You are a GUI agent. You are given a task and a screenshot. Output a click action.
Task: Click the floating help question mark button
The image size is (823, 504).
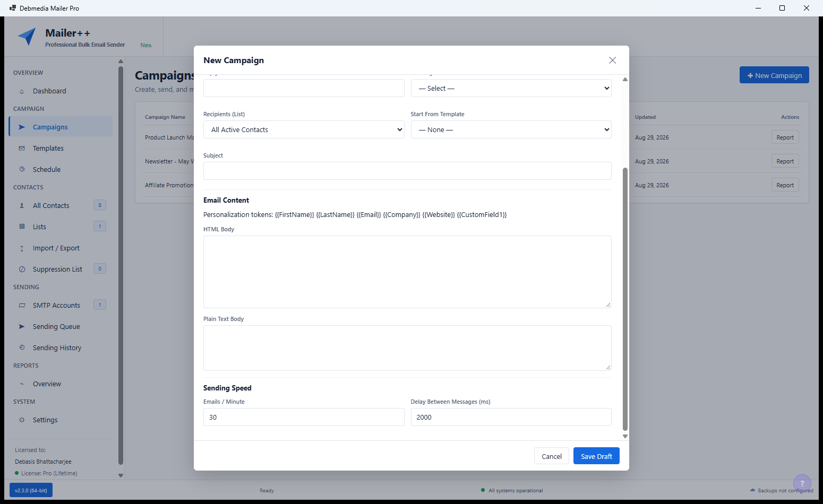(802, 483)
